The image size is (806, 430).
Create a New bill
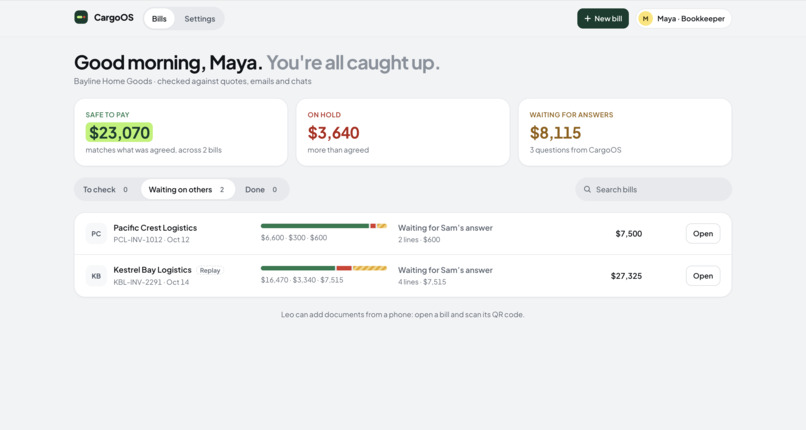pos(603,18)
